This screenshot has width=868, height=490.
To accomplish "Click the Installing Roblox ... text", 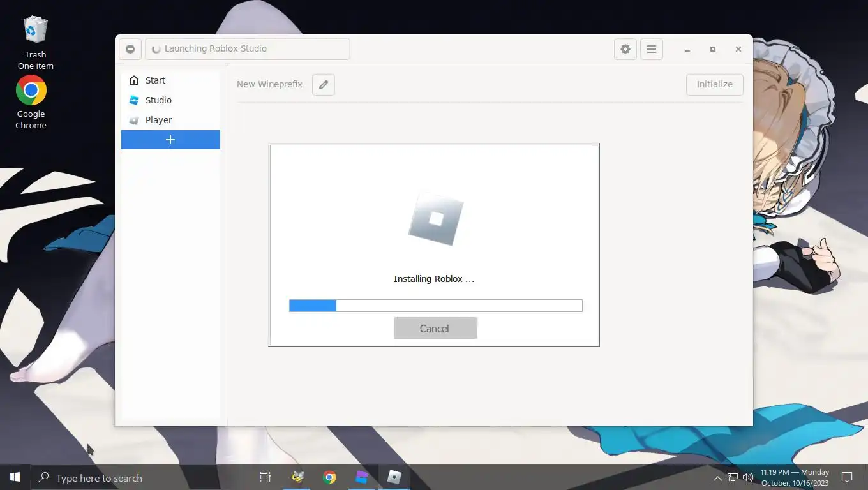I will pyautogui.click(x=434, y=279).
